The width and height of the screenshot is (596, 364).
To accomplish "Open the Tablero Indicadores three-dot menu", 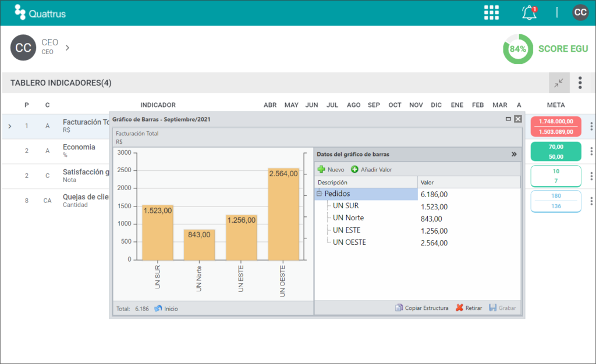I will click(x=580, y=83).
